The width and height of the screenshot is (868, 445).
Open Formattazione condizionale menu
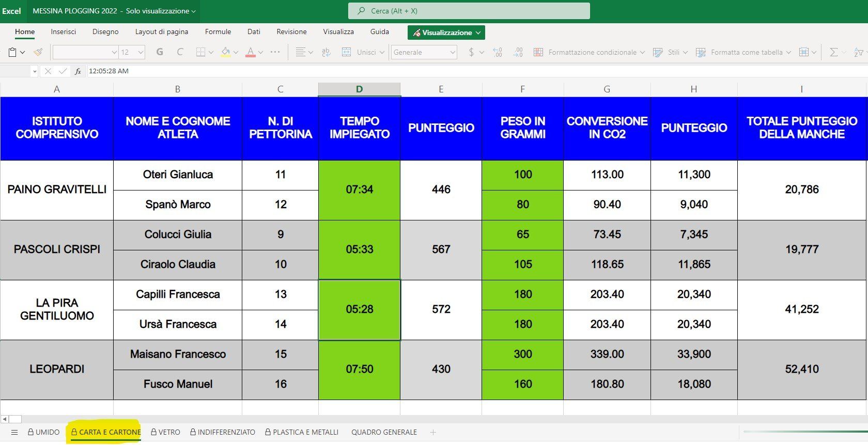[x=589, y=52]
